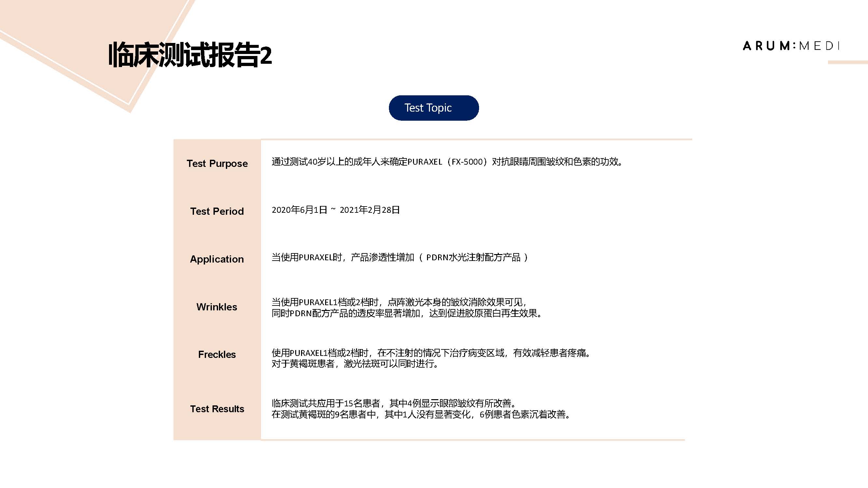868x488 pixels.
Task: Click the Test Topic pill button
Action: pyautogui.click(x=434, y=108)
